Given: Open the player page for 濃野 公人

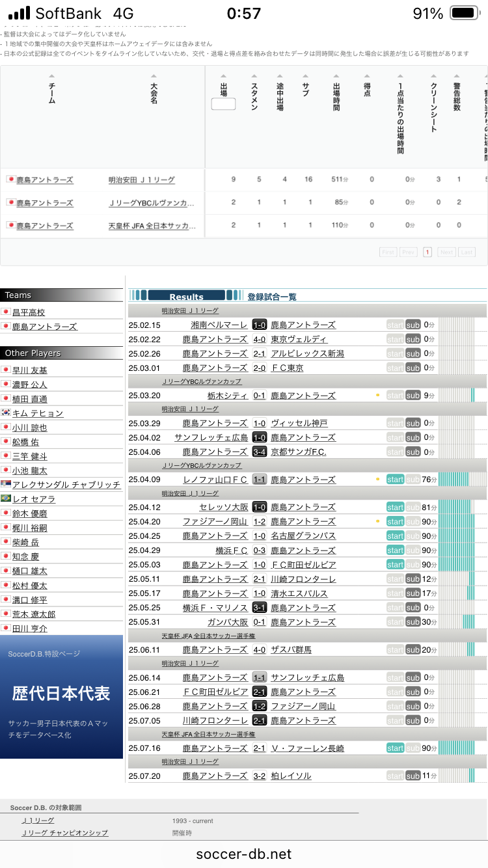Looking at the screenshot, I should [30, 385].
